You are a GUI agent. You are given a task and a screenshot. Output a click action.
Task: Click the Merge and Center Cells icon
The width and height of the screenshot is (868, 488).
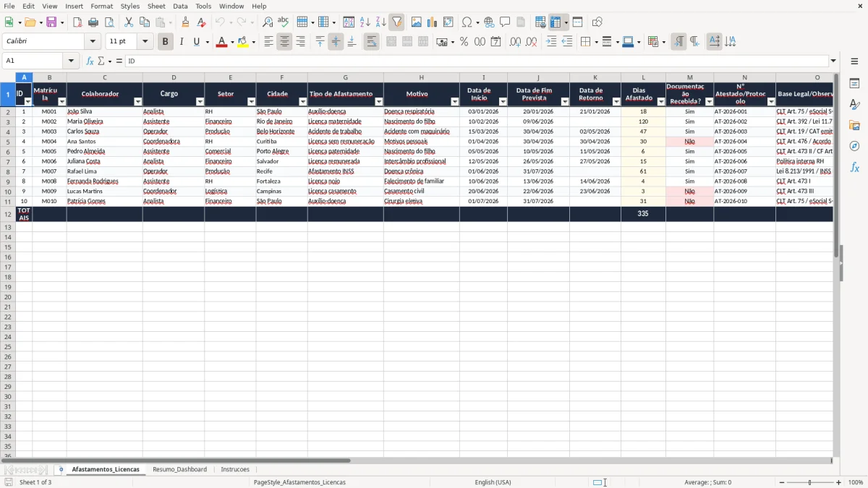pyautogui.click(x=391, y=42)
